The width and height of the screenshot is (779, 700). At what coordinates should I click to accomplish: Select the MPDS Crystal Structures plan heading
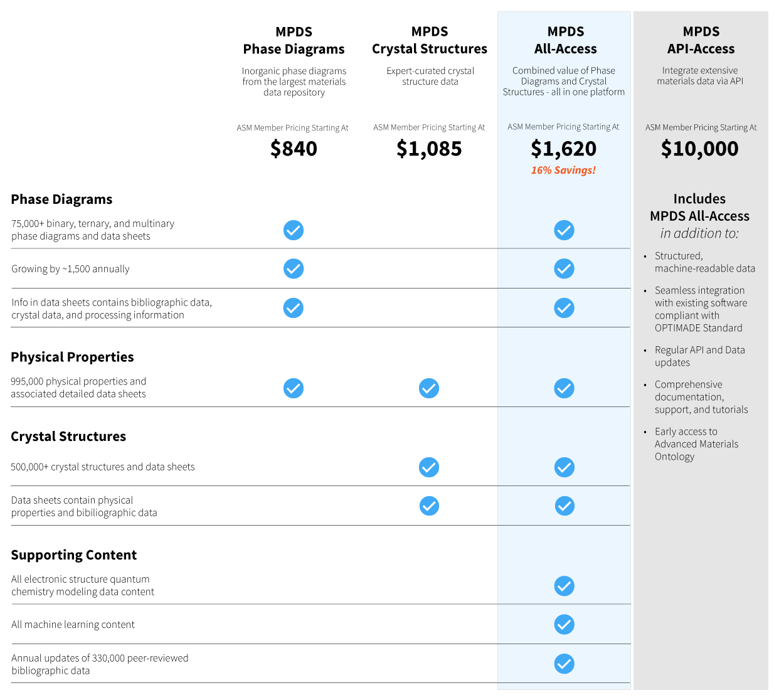click(x=430, y=40)
